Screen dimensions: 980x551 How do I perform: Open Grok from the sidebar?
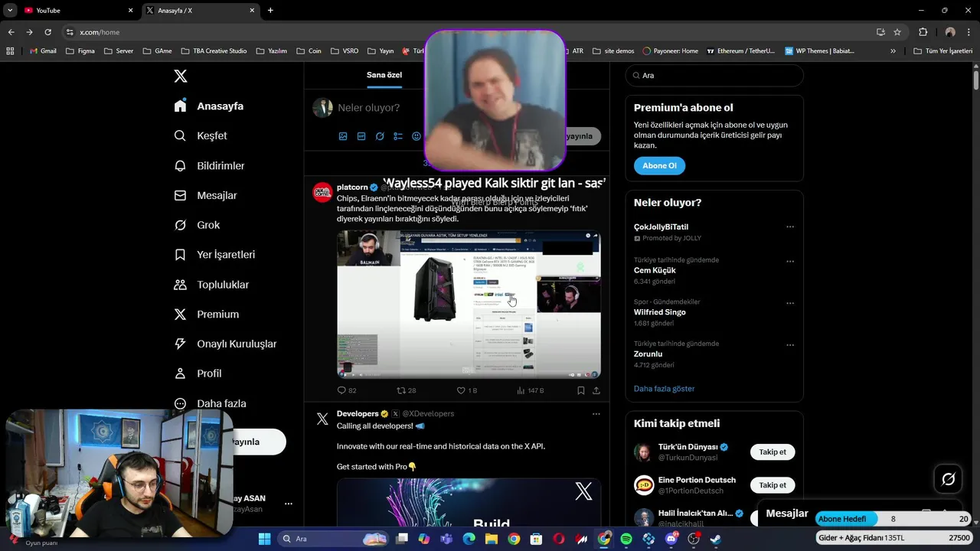[x=197, y=225]
